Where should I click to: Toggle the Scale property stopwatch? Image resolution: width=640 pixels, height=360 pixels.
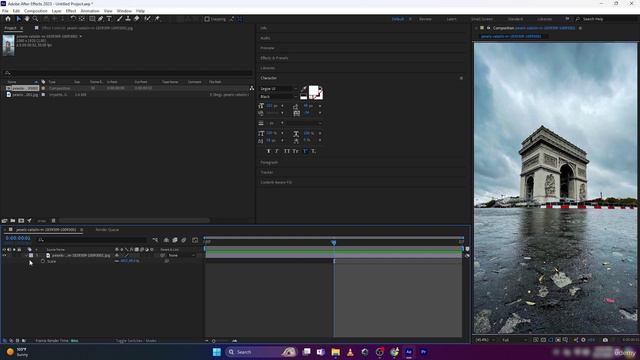click(x=43, y=261)
